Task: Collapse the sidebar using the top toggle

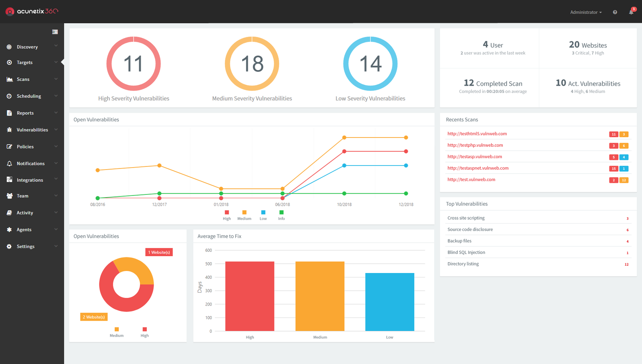Action: click(55, 31)
